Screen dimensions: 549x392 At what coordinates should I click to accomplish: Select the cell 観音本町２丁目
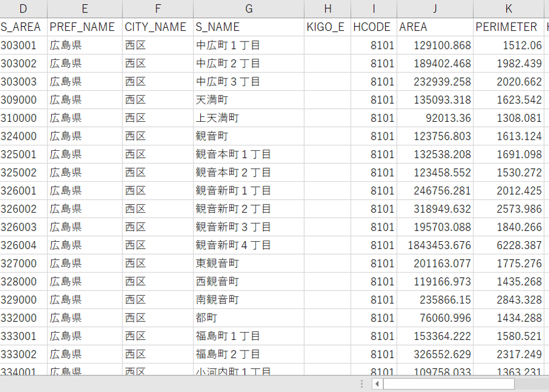point(248,173)
